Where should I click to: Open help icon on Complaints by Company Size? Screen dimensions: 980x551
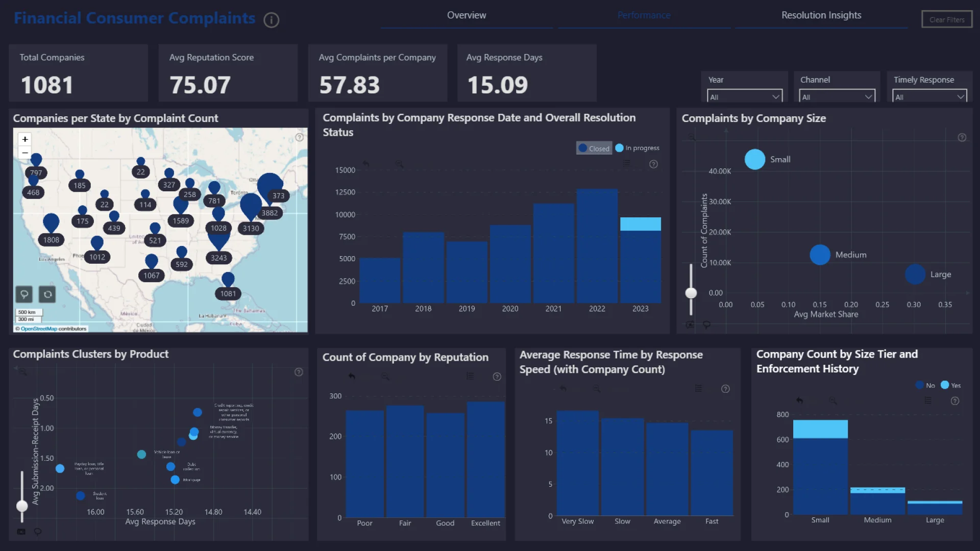pyautogui.click(x=962, y=138)
